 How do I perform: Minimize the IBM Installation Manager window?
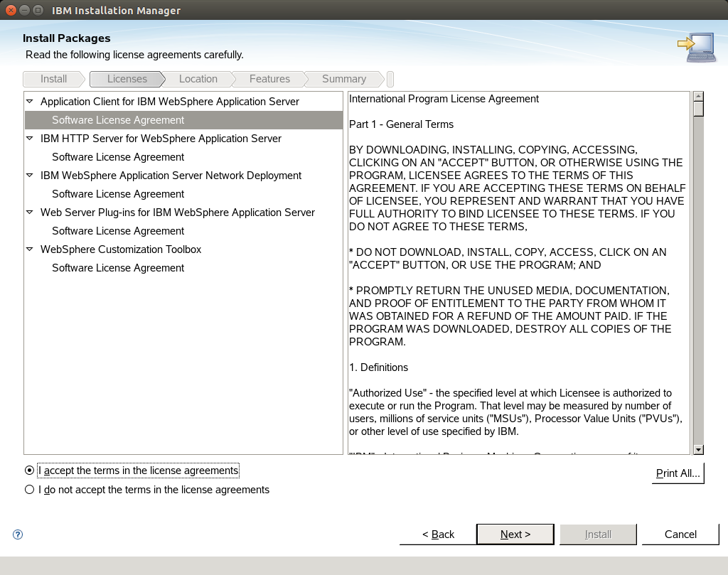tap(25, 10)
